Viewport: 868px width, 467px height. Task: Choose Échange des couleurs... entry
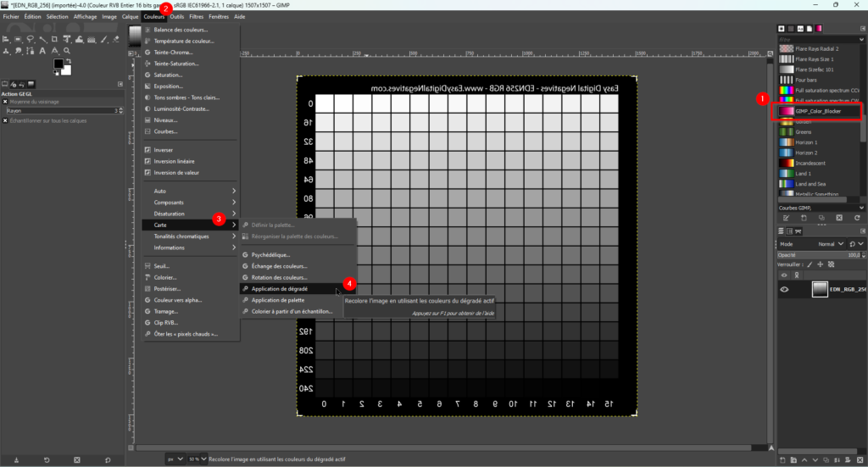(x=298, y=266)
